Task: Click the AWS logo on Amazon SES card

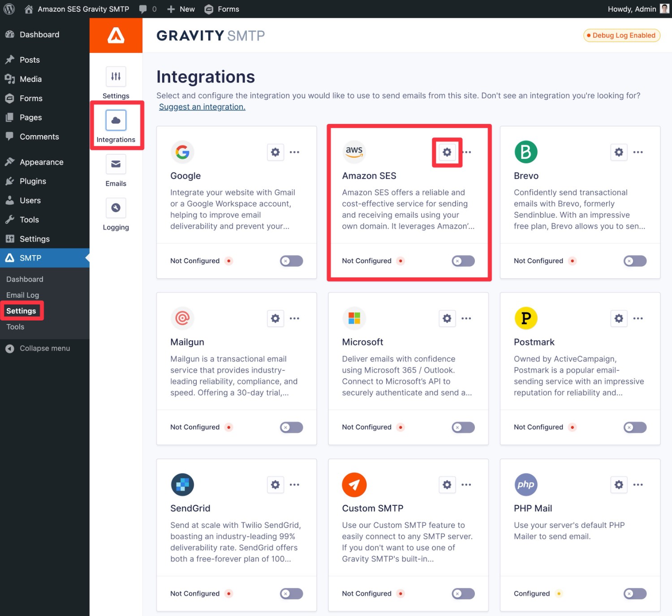Action: point(354,152)
